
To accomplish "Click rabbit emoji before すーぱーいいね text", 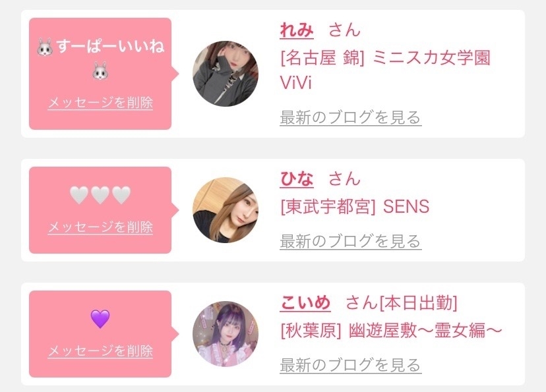I will (x=45, y=47).
